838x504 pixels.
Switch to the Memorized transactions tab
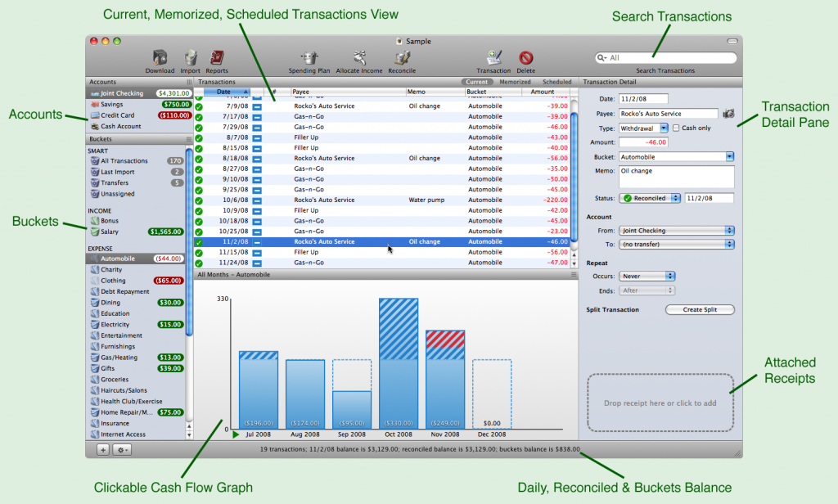tap(515, 82)
